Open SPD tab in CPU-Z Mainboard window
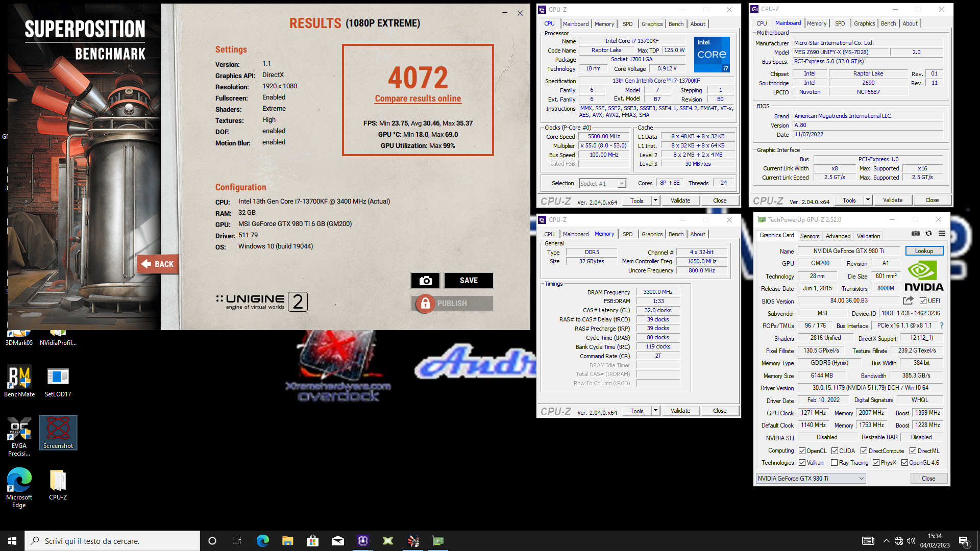 840,23
